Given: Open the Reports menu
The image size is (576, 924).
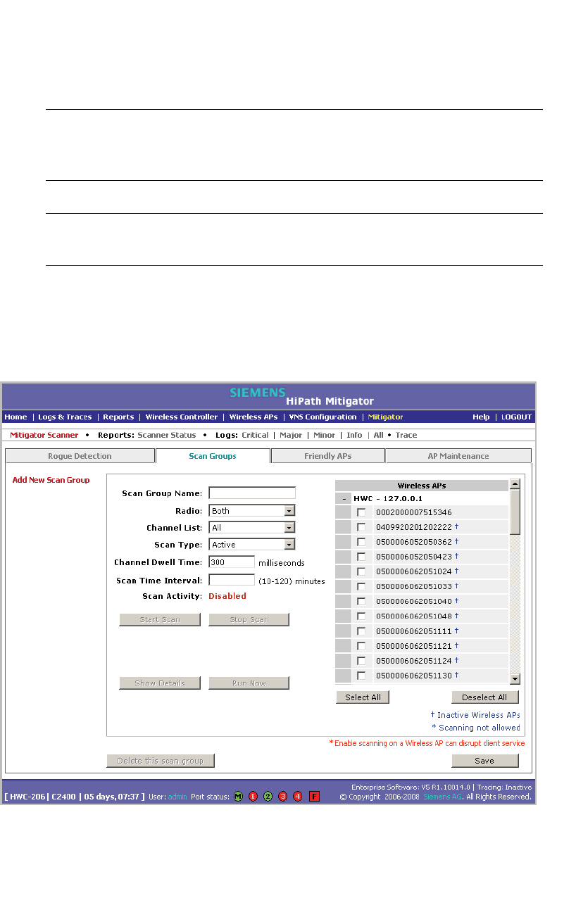Looking at the screenshot, I should tap(118, 417).
